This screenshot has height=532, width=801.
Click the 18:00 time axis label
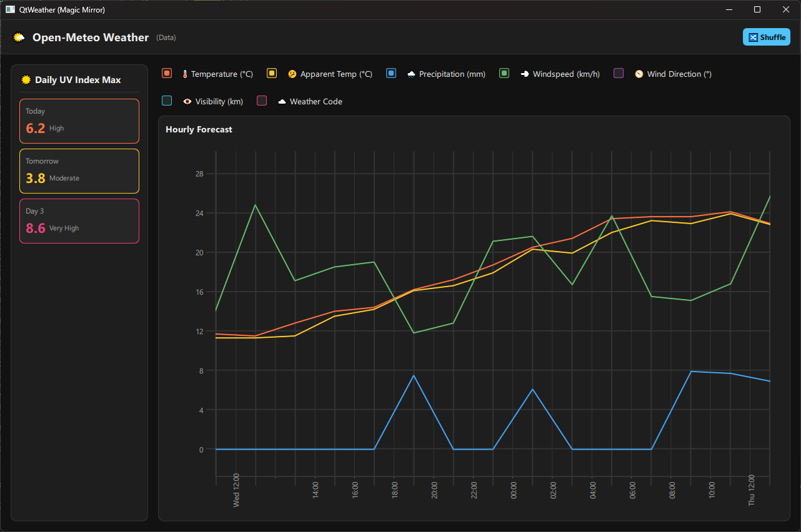pyautogui.click(x=395, y=490)
